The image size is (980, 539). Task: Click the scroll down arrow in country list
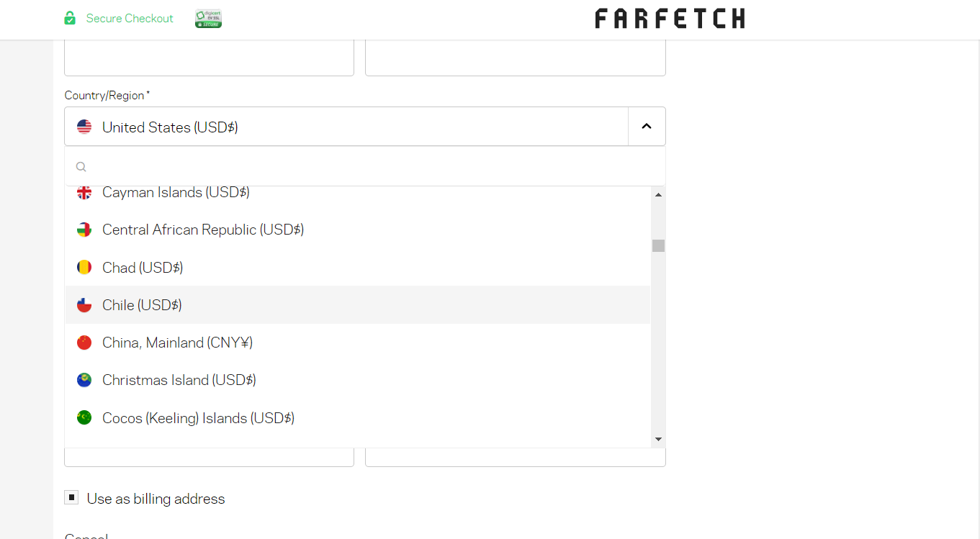(x=658, y=439)
